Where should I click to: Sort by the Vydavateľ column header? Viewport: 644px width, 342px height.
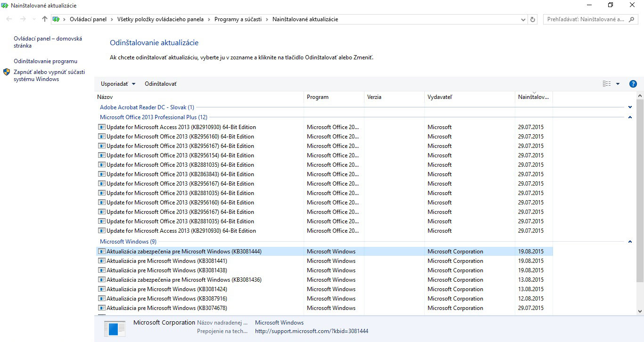tap(470, 97)
